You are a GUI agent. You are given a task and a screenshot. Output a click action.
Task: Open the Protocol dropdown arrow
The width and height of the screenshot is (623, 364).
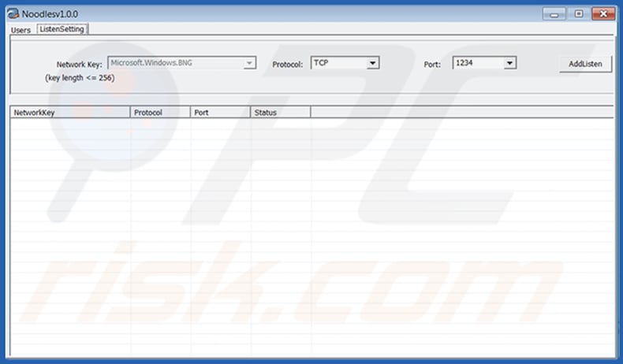[x=374, y=63]
